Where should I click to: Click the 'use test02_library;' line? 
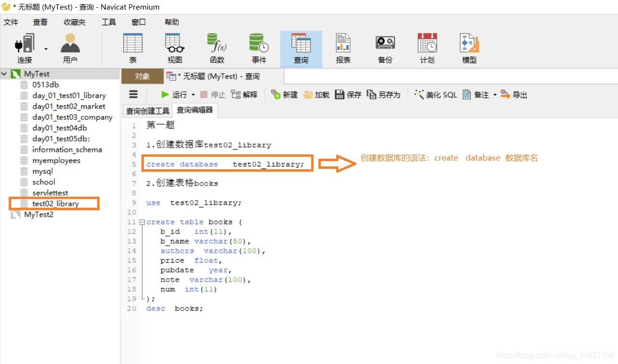click(x=194, y=203)
